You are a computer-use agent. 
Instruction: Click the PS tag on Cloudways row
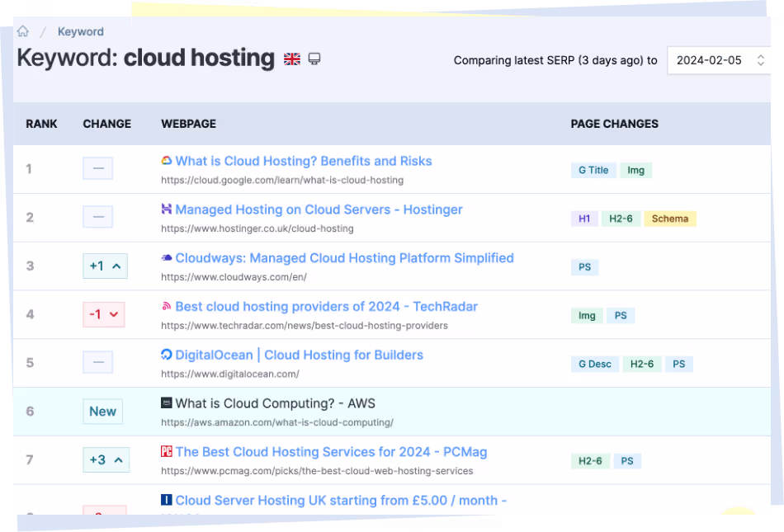[x=584, y=267]
